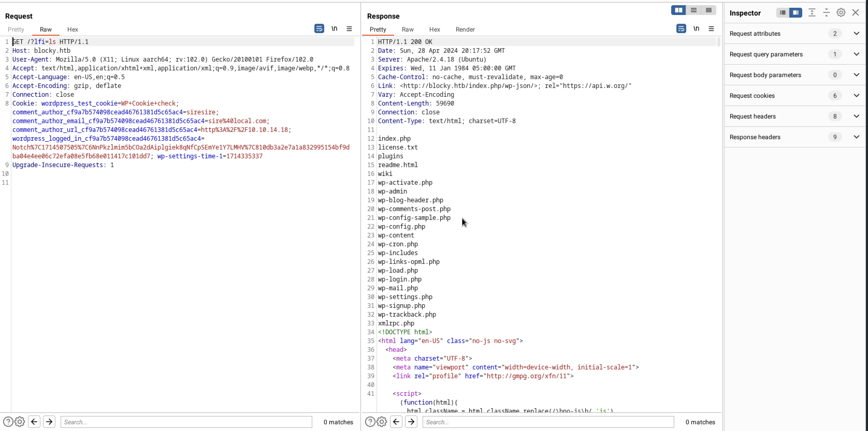The image size is (868, 431).
Task: Focus the Response search field
Action: coord(548,422)
